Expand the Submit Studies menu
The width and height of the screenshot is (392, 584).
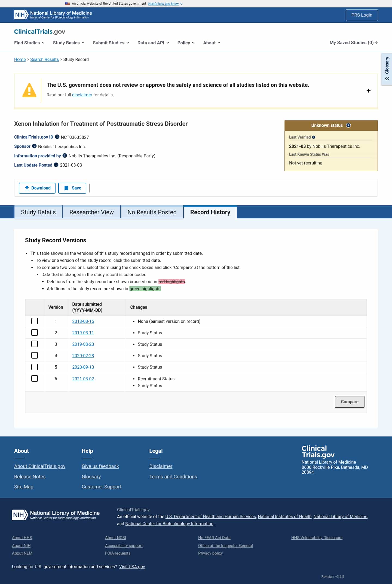pyautogui.click(x=111, y=43)
